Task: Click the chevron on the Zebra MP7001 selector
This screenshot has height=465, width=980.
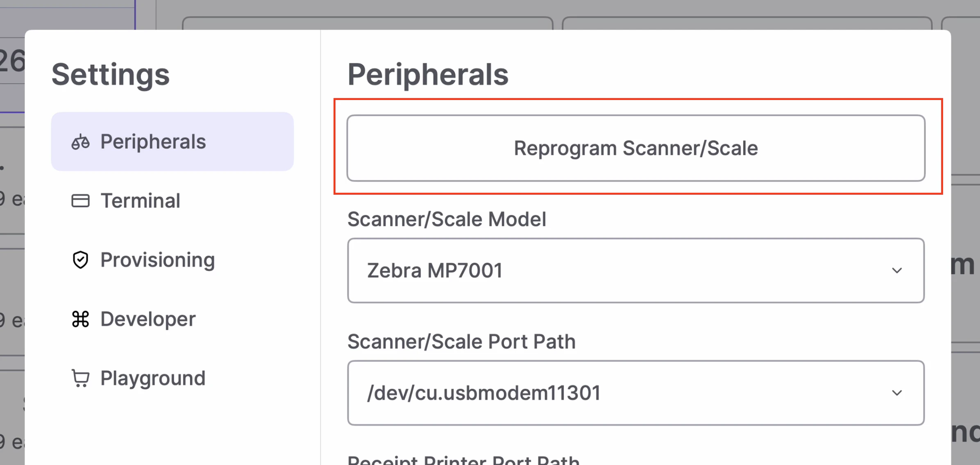Action: (897, 270)
